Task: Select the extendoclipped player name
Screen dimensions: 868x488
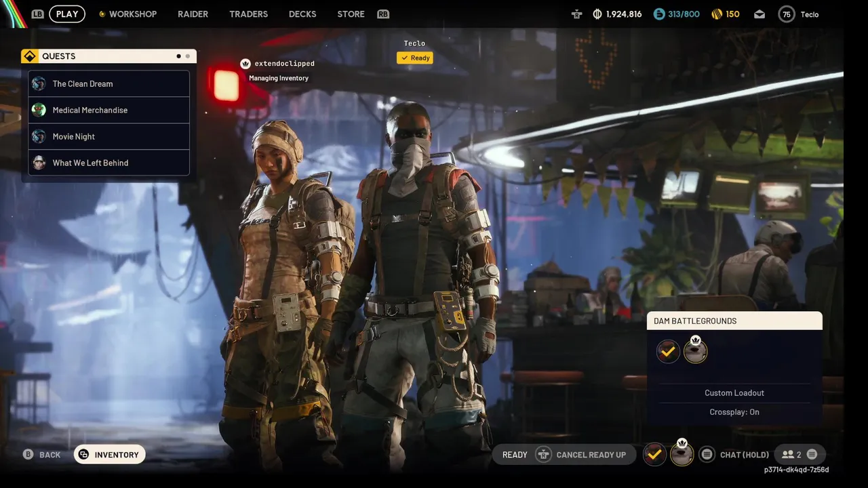Action: click(x=284, y=64)
